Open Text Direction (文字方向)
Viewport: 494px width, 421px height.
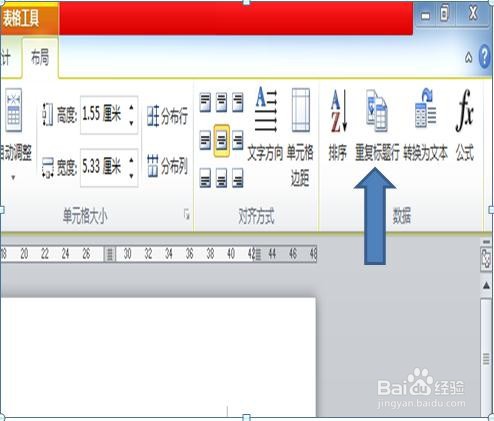265,124
